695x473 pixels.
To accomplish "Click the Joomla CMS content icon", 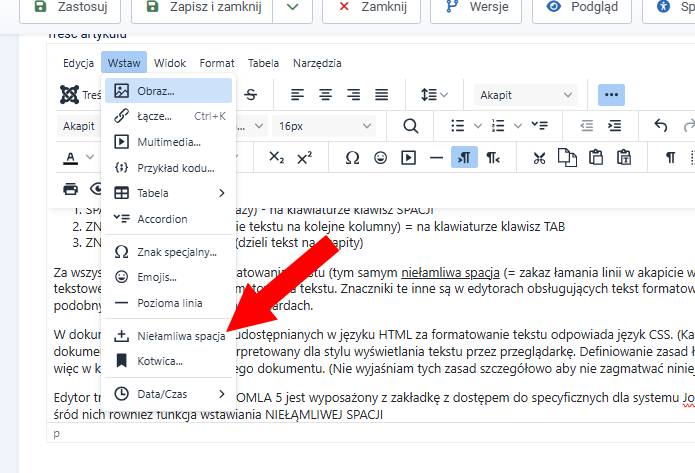I will pos(70,95).
